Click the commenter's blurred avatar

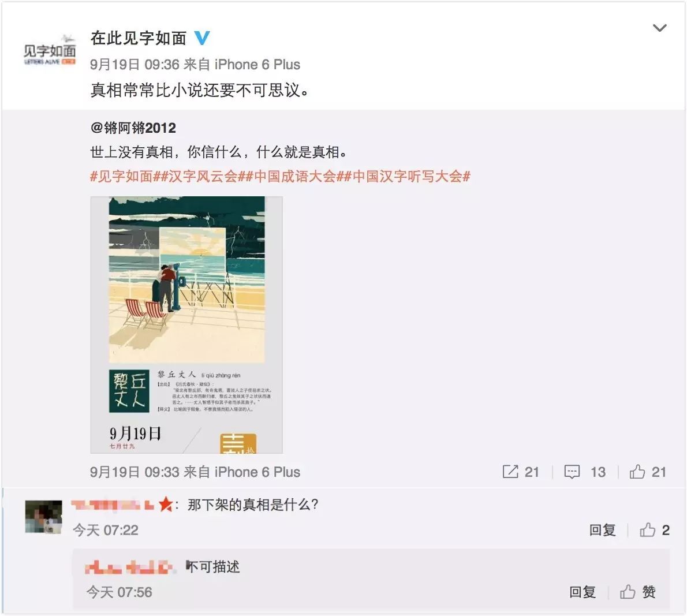(x=43, y=517)
